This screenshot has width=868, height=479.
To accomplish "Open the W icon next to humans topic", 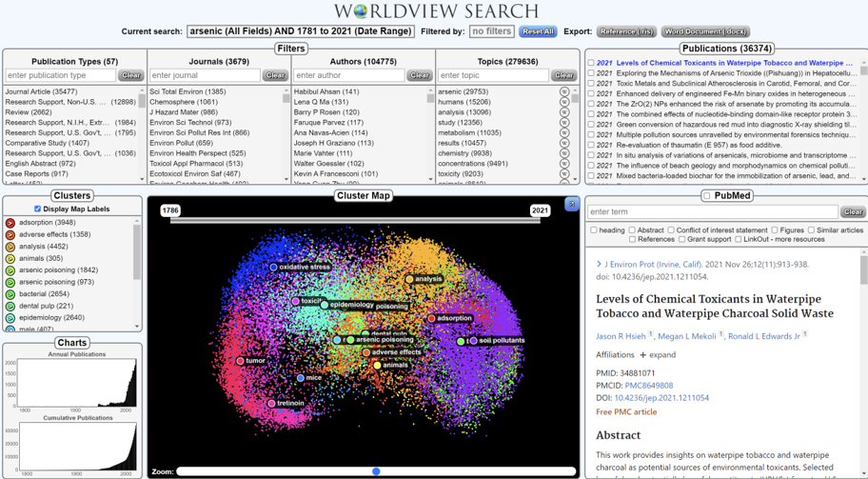I will click(564, 103).
